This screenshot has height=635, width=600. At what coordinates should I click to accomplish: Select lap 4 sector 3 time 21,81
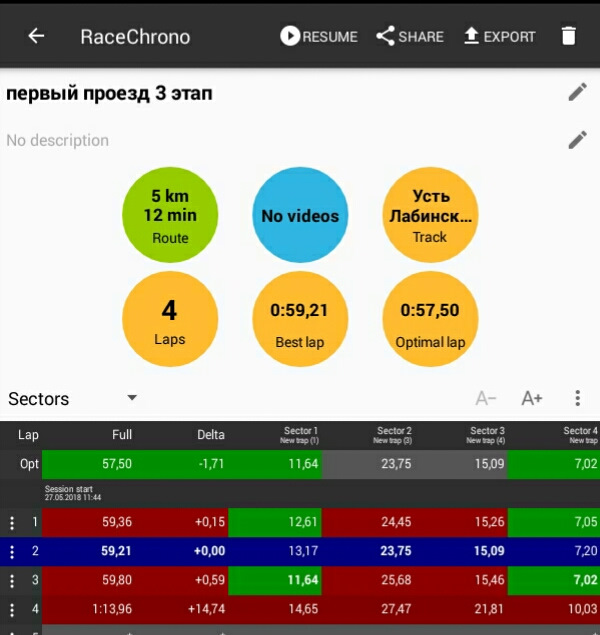(x=489, y=609)
